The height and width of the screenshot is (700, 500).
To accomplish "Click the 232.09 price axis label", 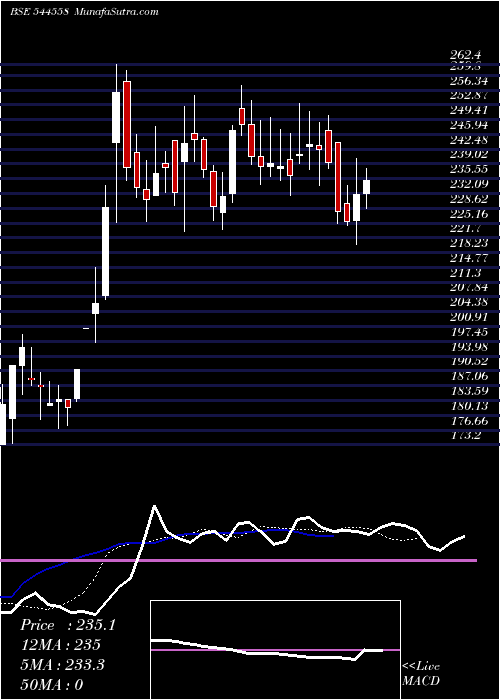I will pyautogui.click(x=469, y=184).
